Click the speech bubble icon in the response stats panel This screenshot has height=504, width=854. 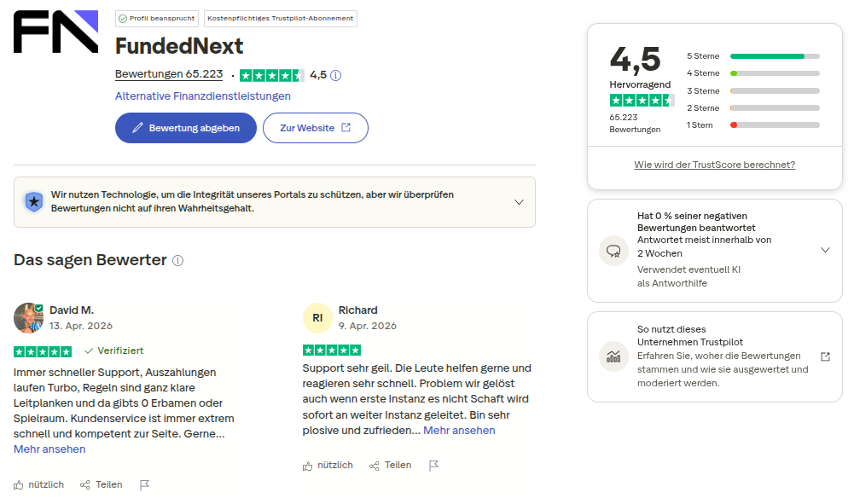click(613, 250)
